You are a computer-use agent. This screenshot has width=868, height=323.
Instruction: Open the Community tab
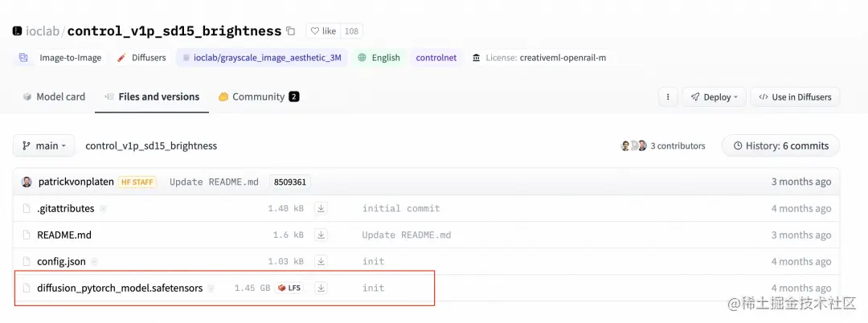(x=259, y=96)
